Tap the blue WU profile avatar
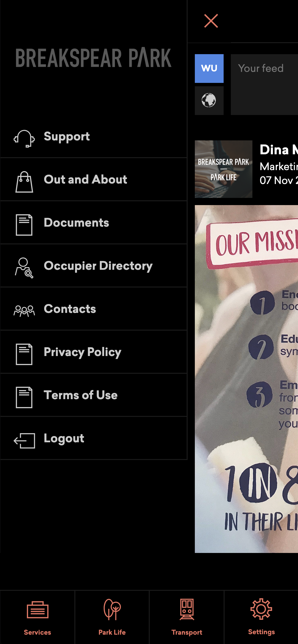This screenshot has width=298, height=644. 209,69
